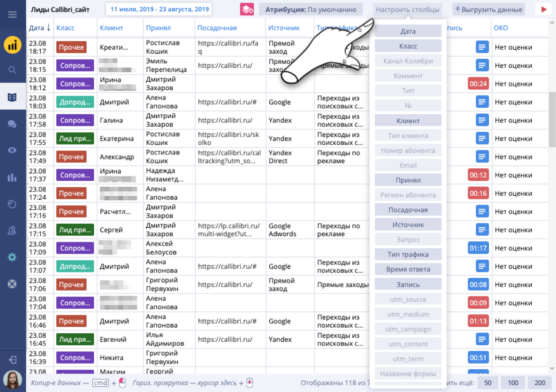Open the date range picker
The height and width of the screenshot is (392, 556).
tap(160, 9)
